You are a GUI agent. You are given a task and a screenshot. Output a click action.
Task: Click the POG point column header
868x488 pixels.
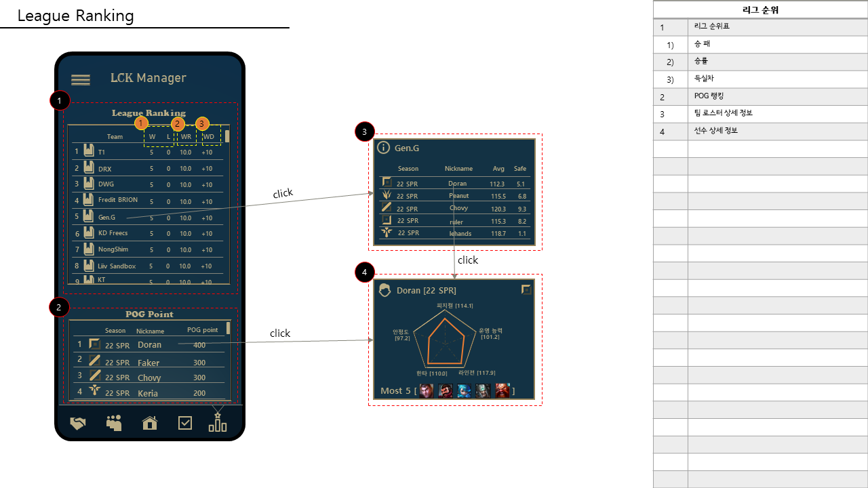(203, 330)
